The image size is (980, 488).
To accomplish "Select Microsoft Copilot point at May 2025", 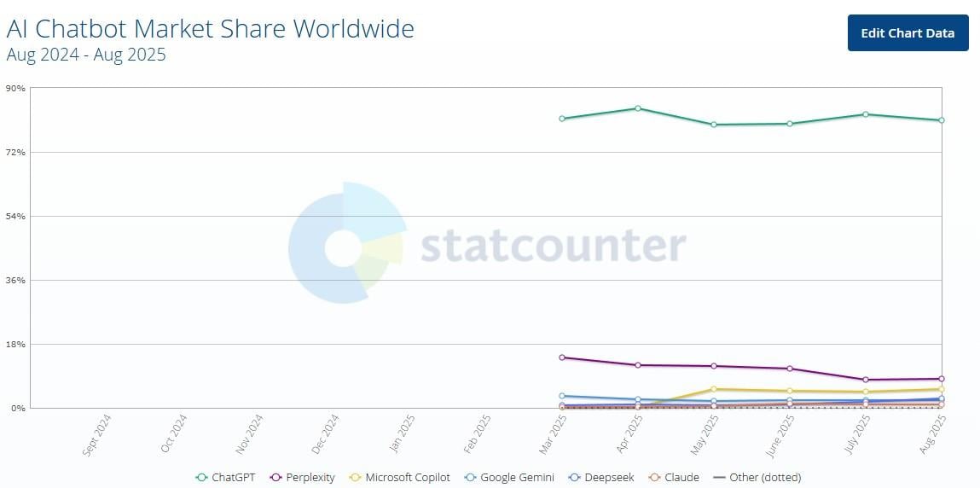I will click(714, 389).
